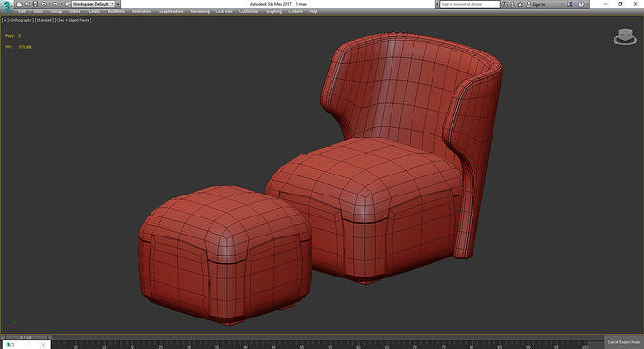Open the Customize menu
The width and height of the screenshot is (644, 349).
pos(249,12)
